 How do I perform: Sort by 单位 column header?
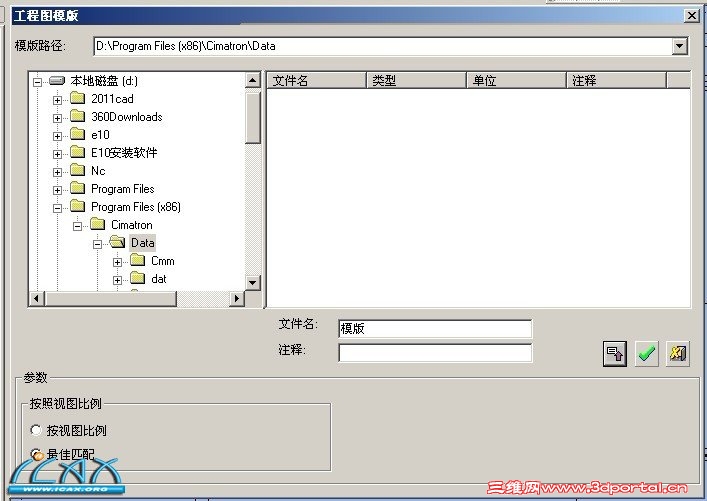coord(517,80)
